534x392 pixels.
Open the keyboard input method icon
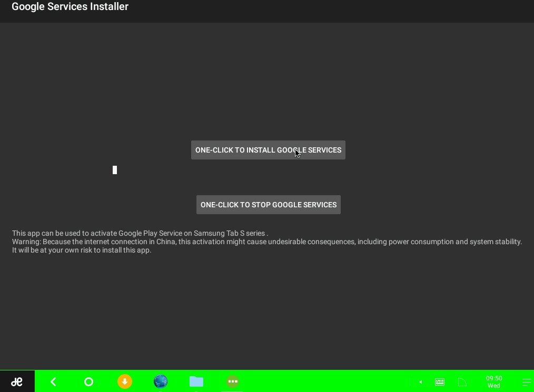[439, 382]
